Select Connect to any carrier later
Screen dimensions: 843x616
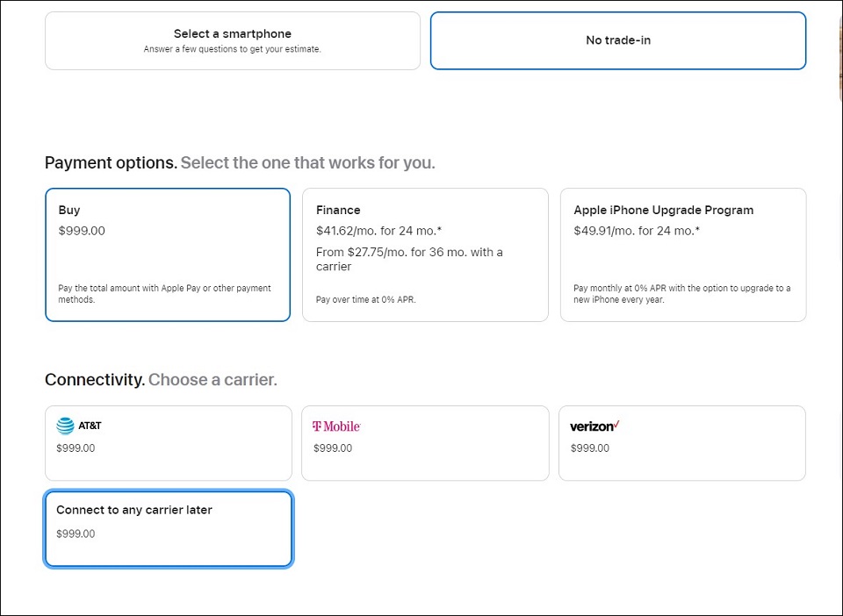coord(169,528)
